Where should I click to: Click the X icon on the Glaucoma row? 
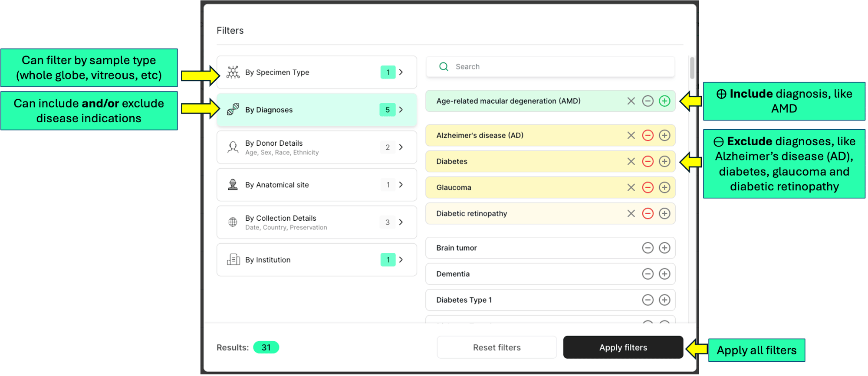pyautogui.click(x=631, y=187)
